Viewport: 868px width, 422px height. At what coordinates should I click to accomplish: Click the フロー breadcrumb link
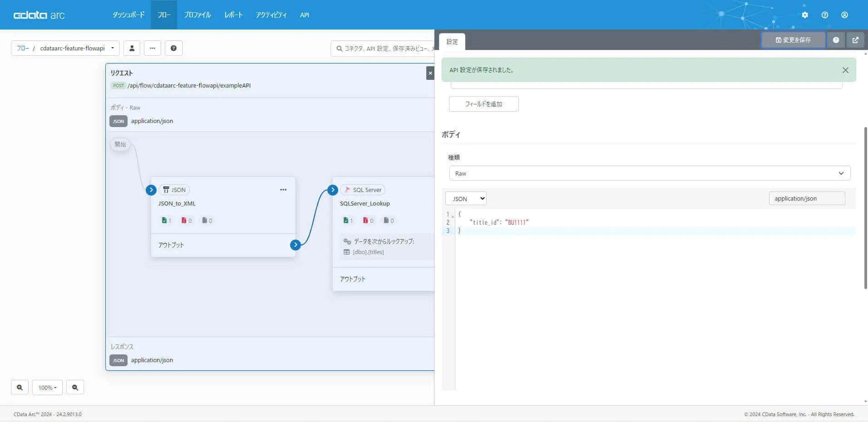click(23, 48)
